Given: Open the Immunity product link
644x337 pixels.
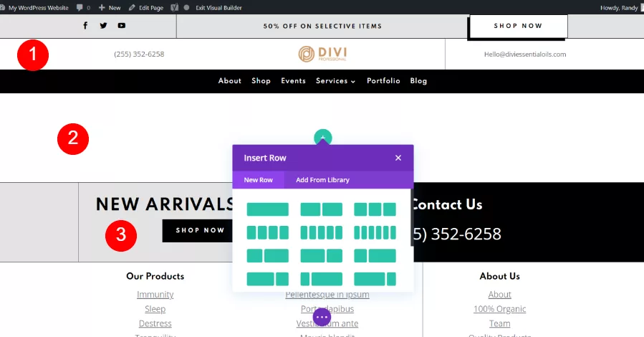Looking at the screenshot, I should tap(155, 294).
